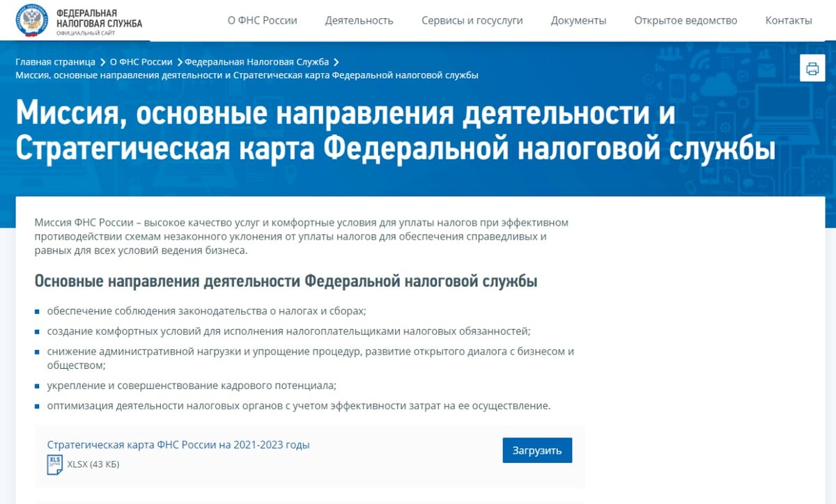Click the «О ФНС России» breadcrumb link
The width and height of the screenshot is (836, 504).
(x=141, y=62)
